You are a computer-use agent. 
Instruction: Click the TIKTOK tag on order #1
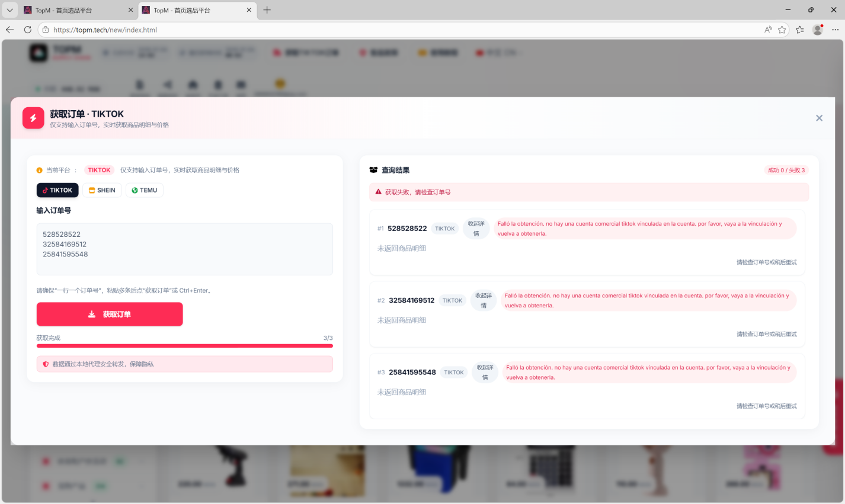click(445, 229)
